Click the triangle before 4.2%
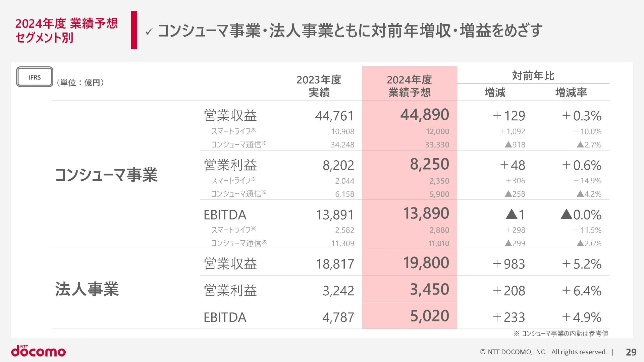Viewport: 644px width, 362px height. (x=580, y=194)
